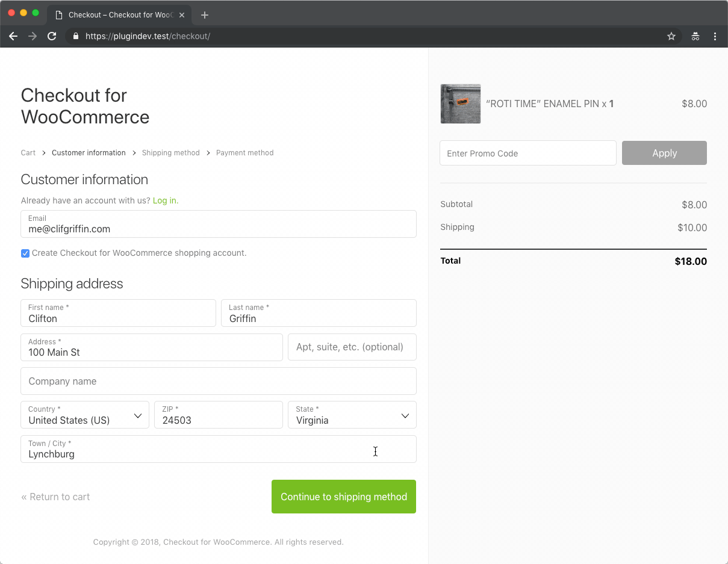This screenshot has width=728, height=564.
Task: Focus the Apt, suite, etc. field
Action: (352, 347)
